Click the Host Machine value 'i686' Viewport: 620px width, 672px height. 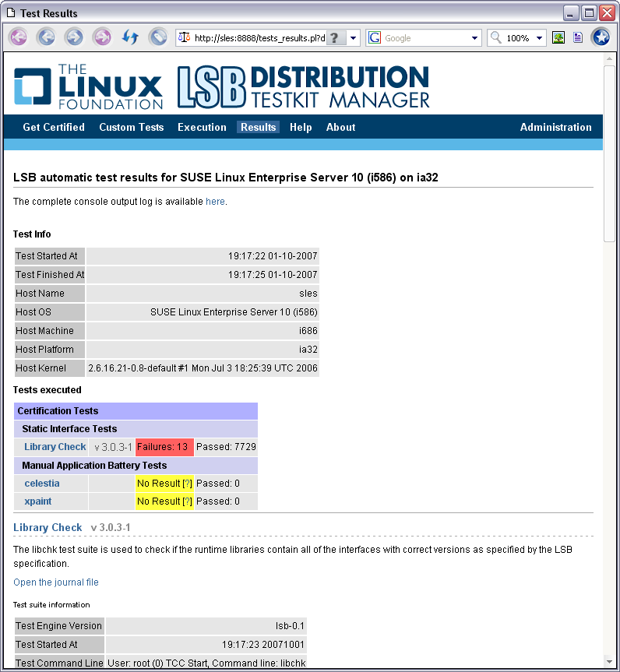[x=308, y=331]
